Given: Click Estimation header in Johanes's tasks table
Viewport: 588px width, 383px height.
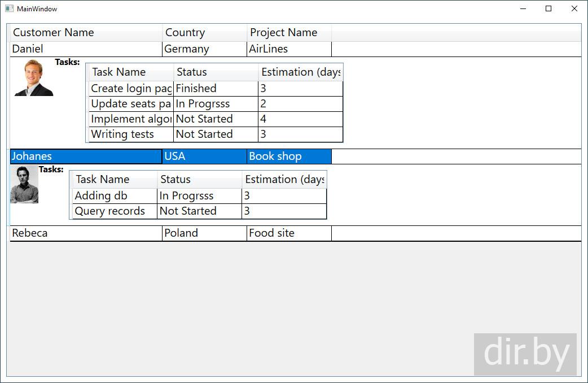Looking at the screenshot, I should point(284,180).
